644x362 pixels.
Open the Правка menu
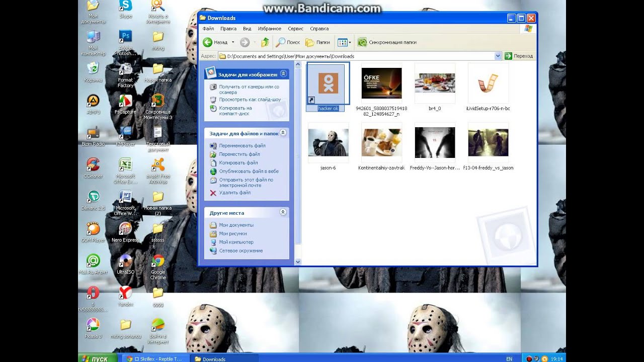click(x=228, y=29)
